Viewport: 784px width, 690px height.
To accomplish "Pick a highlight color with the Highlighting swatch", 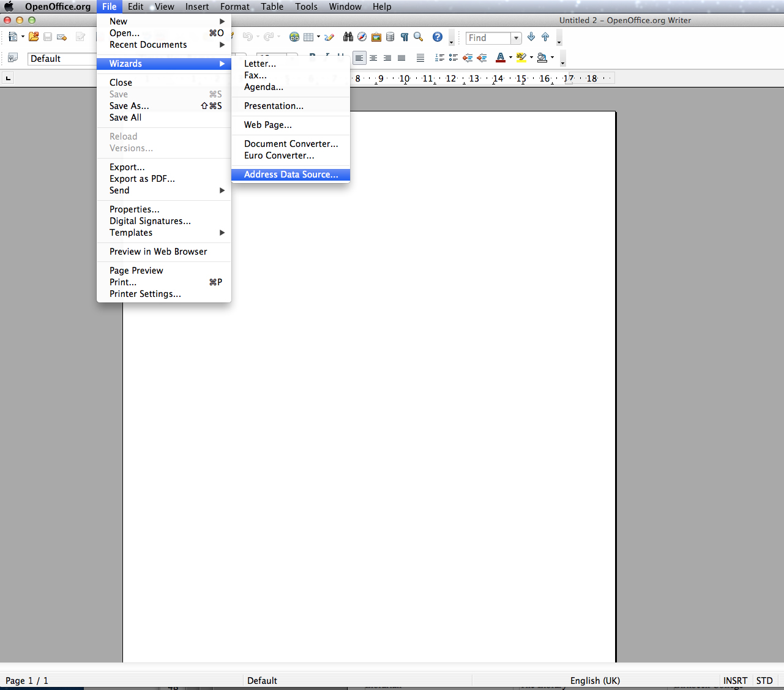I will tap(521, 58).
